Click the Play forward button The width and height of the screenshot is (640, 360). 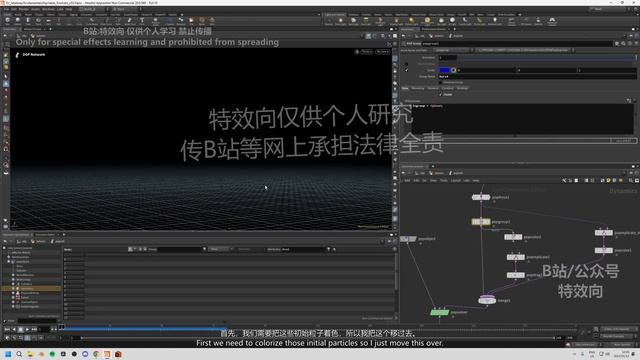click(27, 329)
